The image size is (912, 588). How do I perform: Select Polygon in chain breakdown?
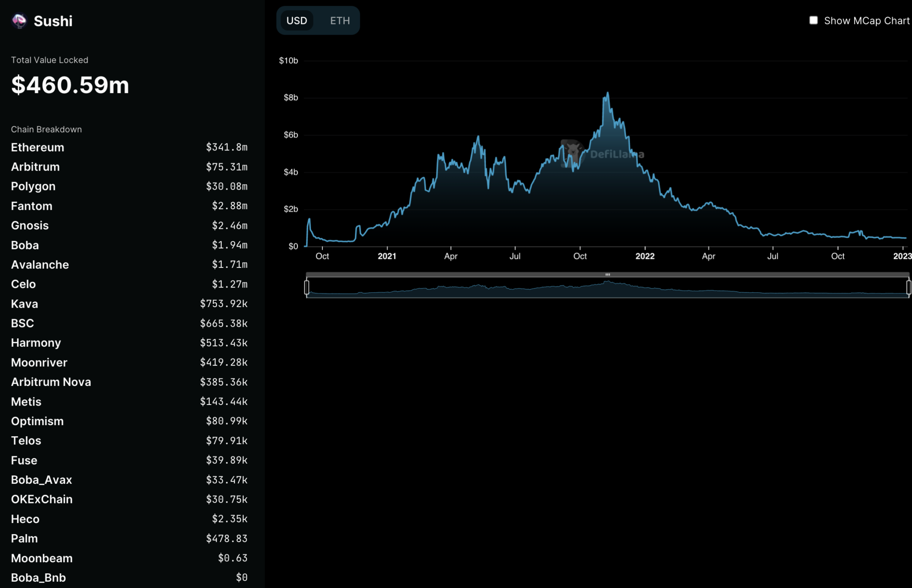point(33,187)
